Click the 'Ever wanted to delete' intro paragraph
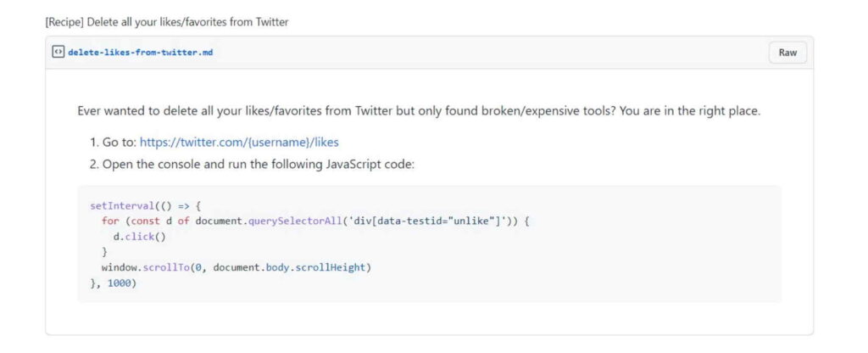The height and width of the screenshot is (353, 868). [x=419, y=111]
